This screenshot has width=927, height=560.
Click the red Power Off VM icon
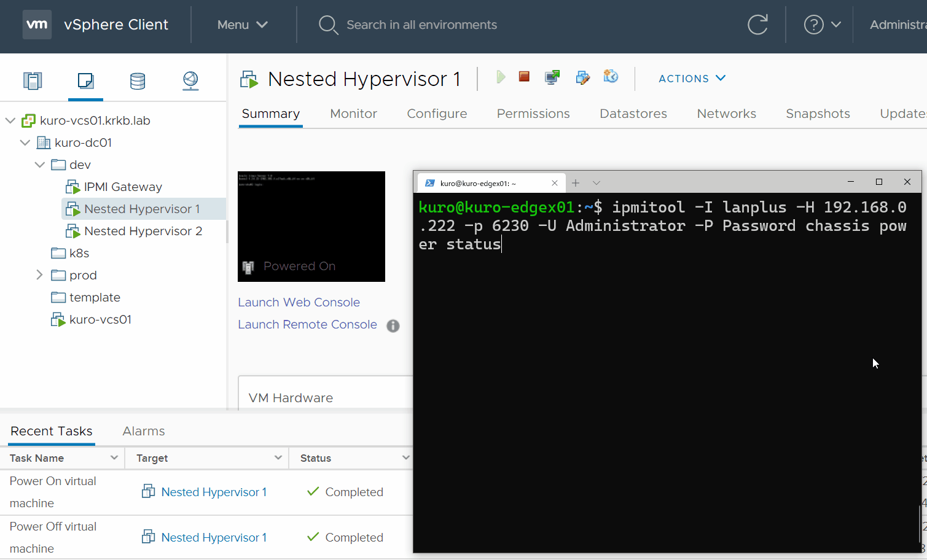524,77
